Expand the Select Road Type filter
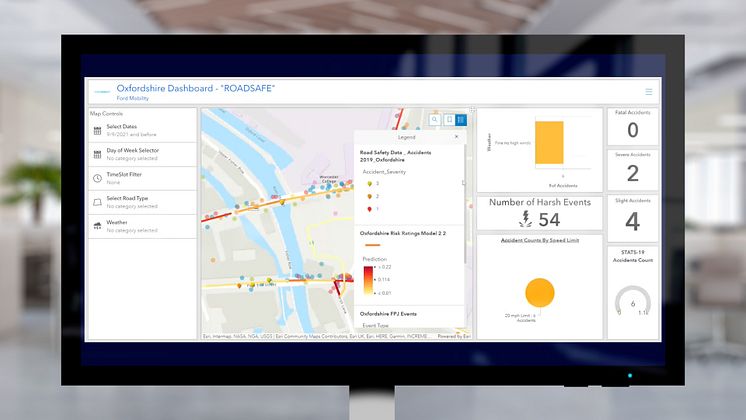 (142, 202)
